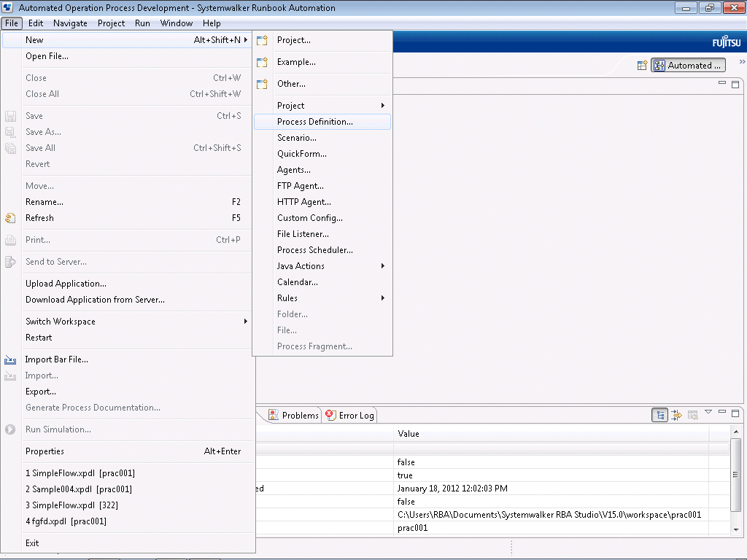Choose Download Application from Server...
Image resolution: width=747 pixels, height=560 pixels.
(127, 300)
